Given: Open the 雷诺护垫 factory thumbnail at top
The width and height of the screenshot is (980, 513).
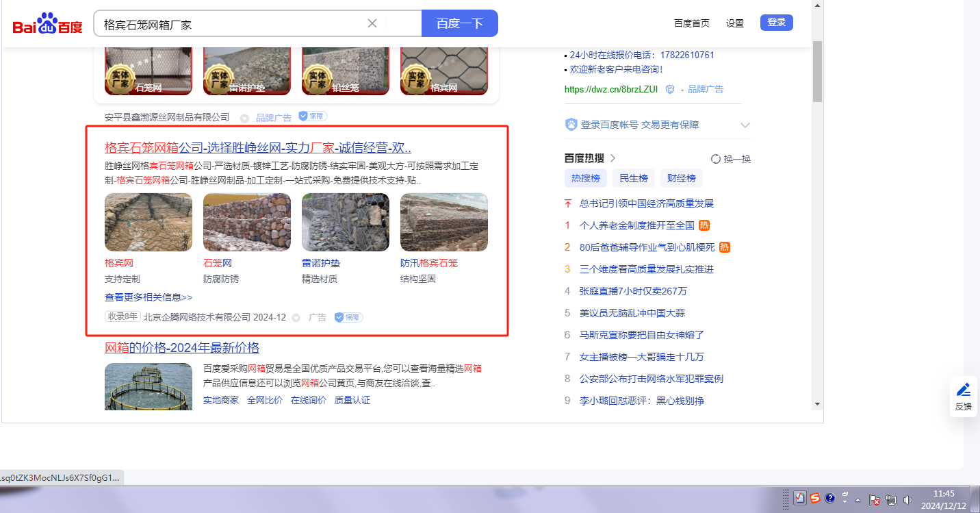Looking at the screenshot, I should pyautogui.click(x=247, y=71).
